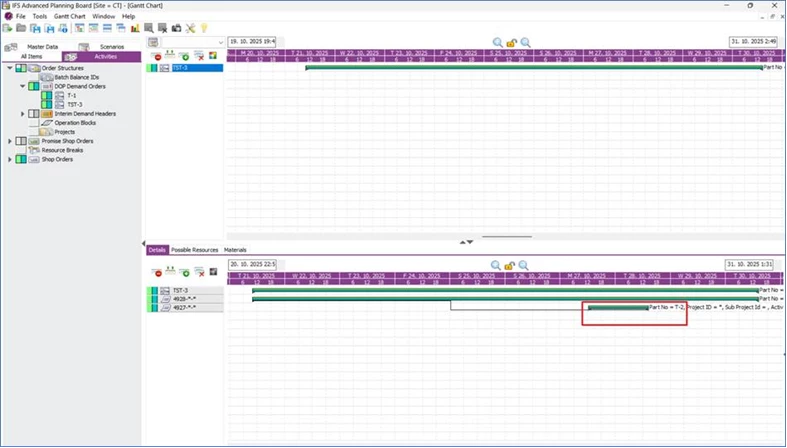This screenshot has height=448, width=787.
Task: Toggle the Order Structures visibility box
Action: 21,68
